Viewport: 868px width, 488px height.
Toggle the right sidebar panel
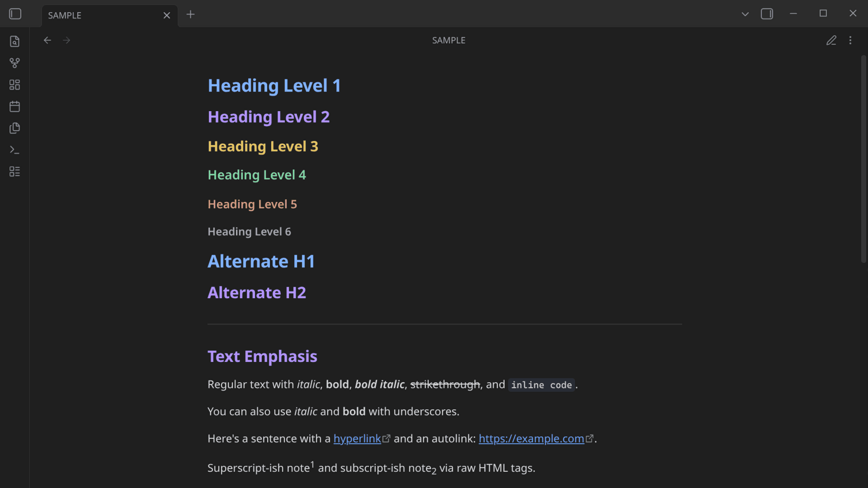pyautogui.click(x=767, y=14)
